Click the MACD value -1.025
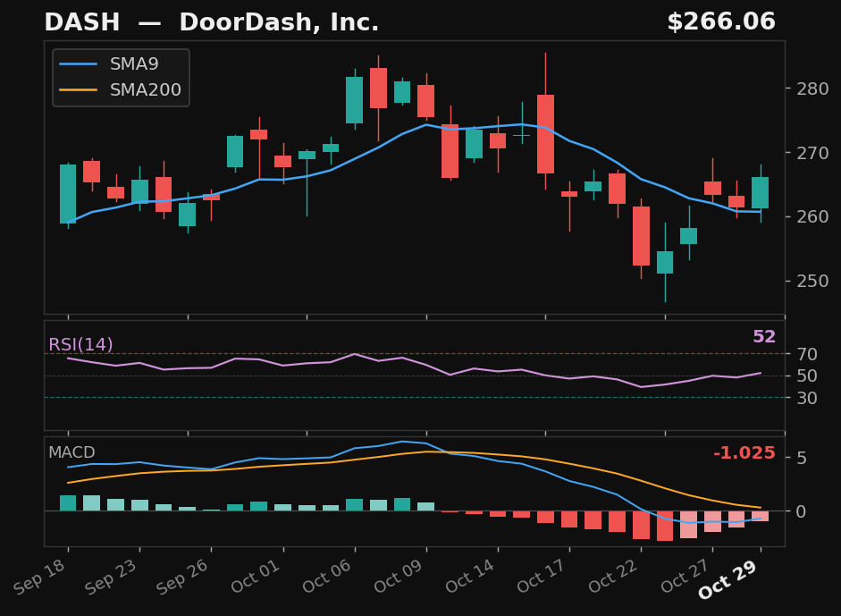 click(x=744, y=453)
